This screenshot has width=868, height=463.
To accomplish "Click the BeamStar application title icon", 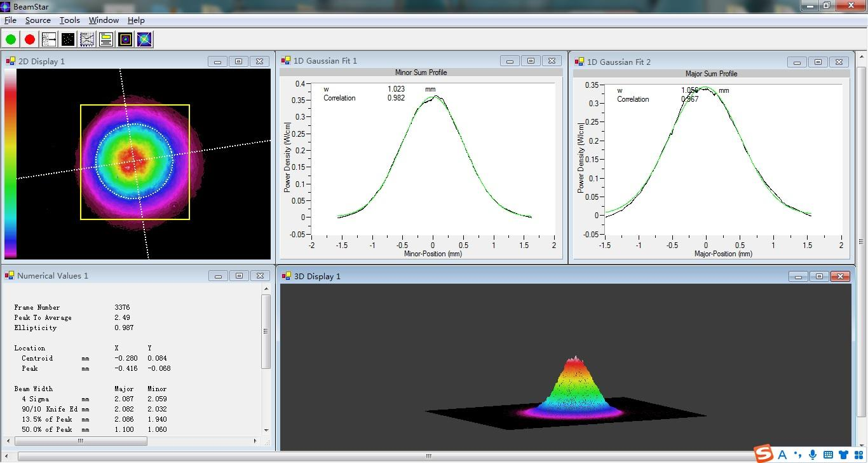I will [6, 6].
